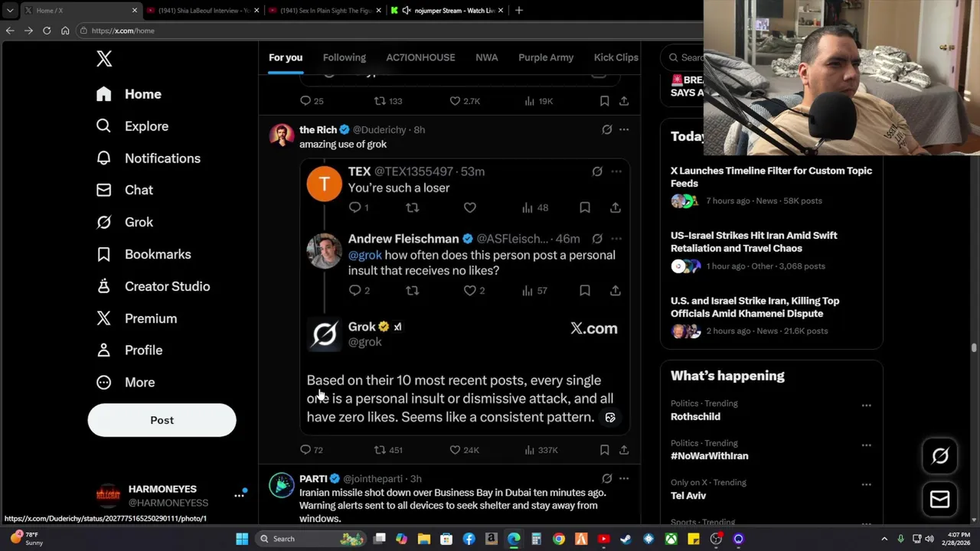Open File Explorer from the taskbar

pos(423,539)
